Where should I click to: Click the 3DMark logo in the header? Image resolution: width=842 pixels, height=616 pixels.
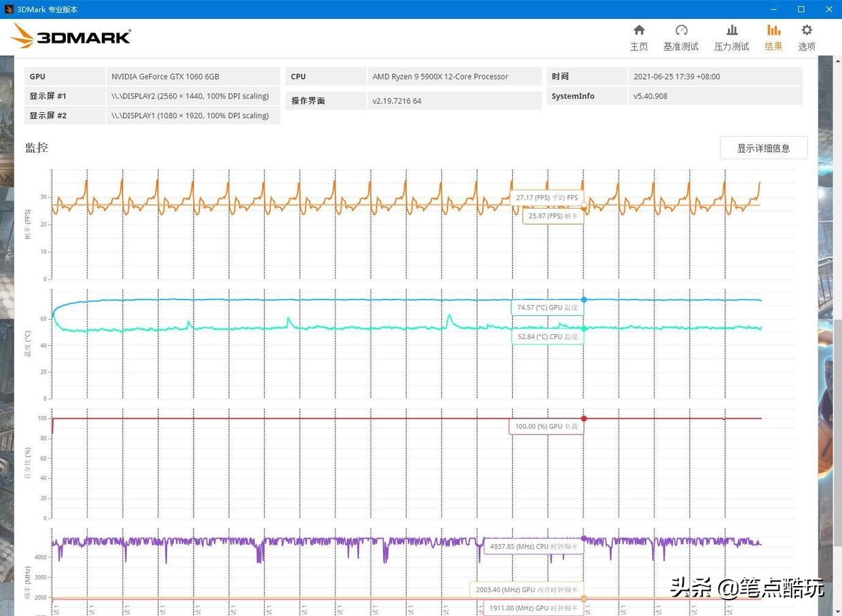point(71,36)
